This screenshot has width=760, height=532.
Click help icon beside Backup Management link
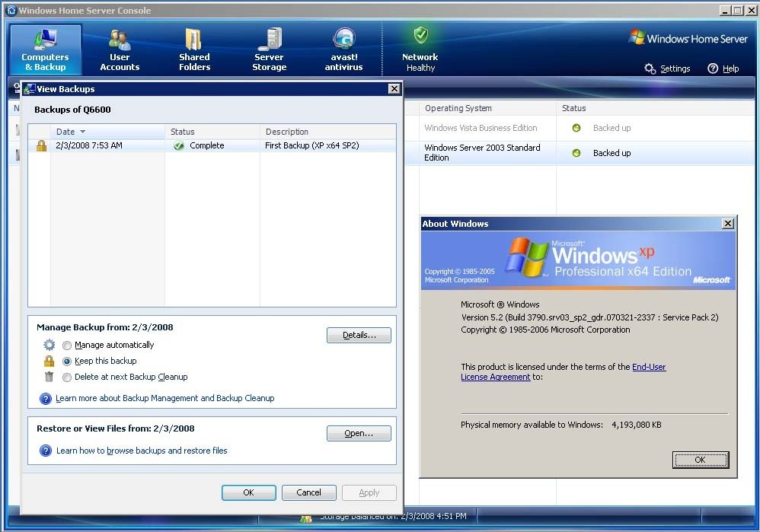pyautogui.click(x=45, y=399)
